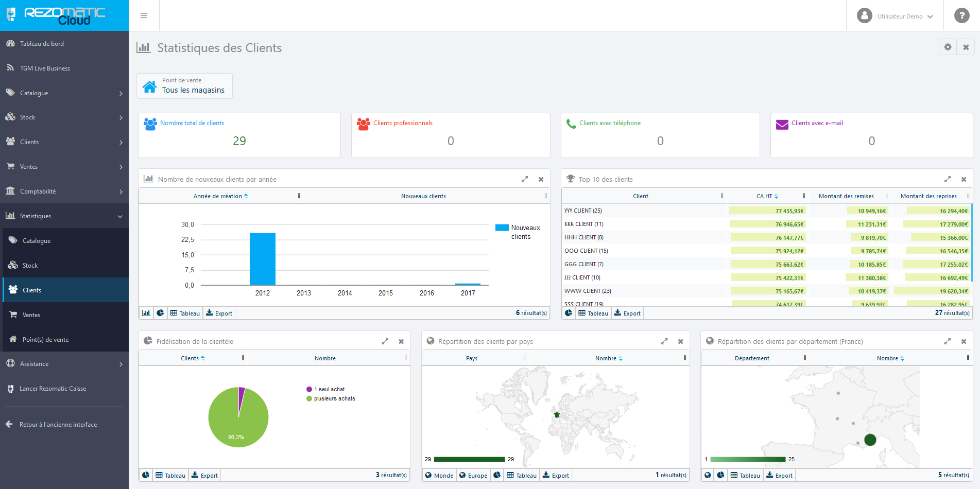
Task: Export the clients par département data
Action: pyautogui.click(x=780, y=475)
